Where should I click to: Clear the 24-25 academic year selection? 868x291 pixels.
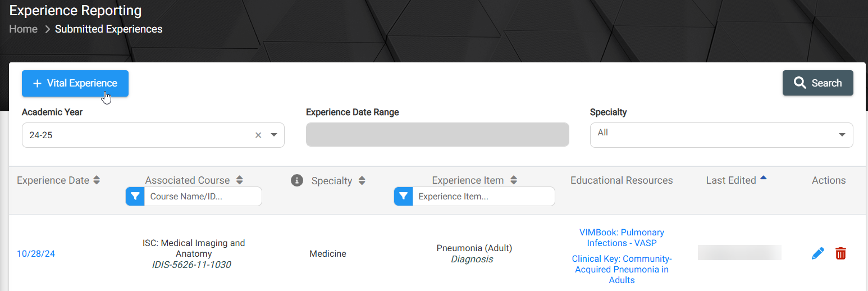pos(258,135)
